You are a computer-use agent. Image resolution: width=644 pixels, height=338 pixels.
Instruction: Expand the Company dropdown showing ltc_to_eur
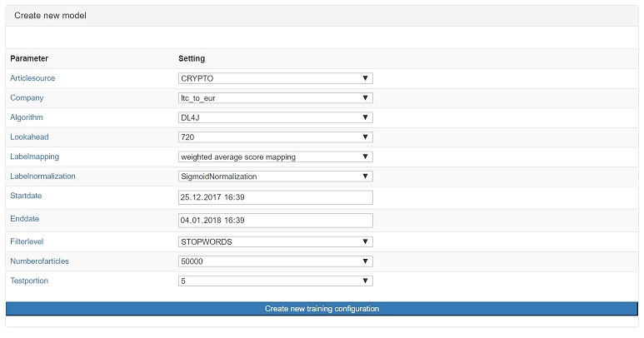pyautogui.click(x=275, y=98)
